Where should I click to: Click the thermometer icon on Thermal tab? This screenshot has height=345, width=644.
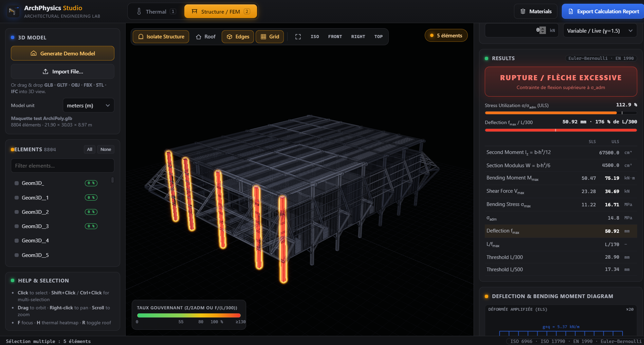click(139, 12)
